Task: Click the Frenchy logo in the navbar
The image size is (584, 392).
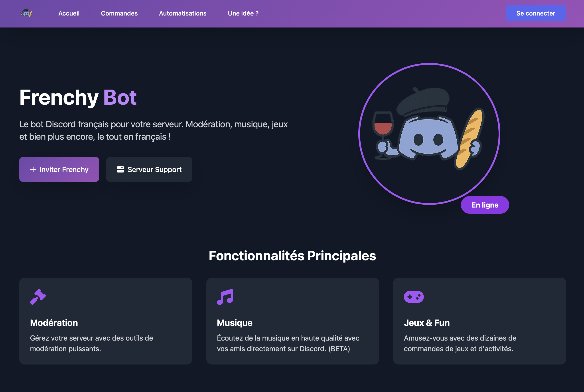Action: pos(26,13)
